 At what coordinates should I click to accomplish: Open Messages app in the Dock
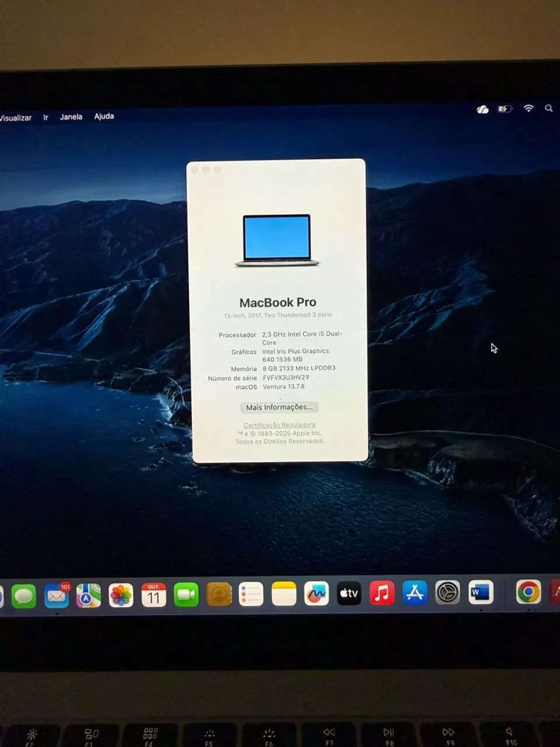[x=24, y=596]
